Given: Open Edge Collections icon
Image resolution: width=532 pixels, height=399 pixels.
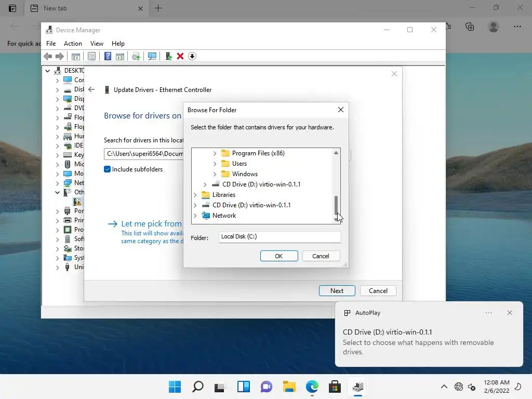Looking at the screenshot, I should pyautogui.click(x=470, y=26).
